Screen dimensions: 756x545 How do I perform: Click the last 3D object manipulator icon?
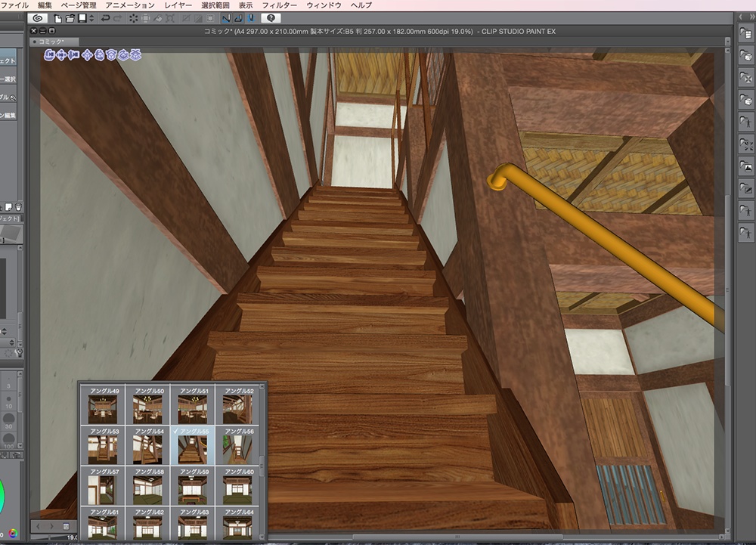click(135, 55)
